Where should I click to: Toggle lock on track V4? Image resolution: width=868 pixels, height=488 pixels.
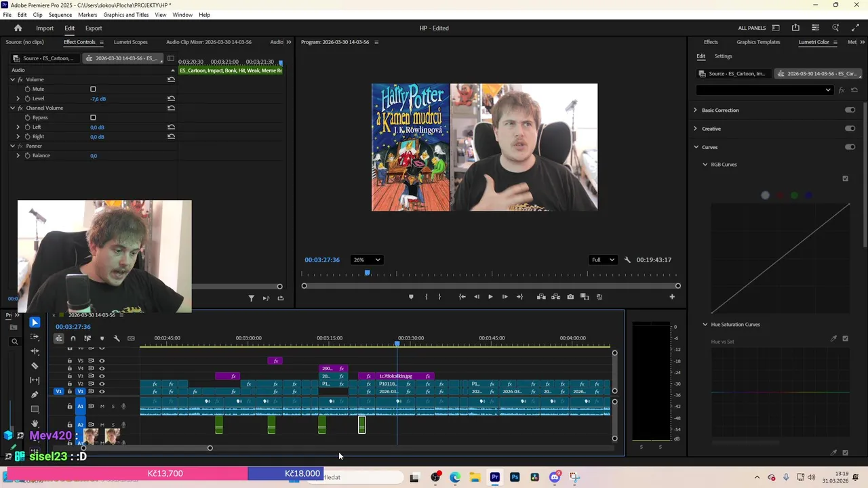pyautogui.click(x=70, y=368)
